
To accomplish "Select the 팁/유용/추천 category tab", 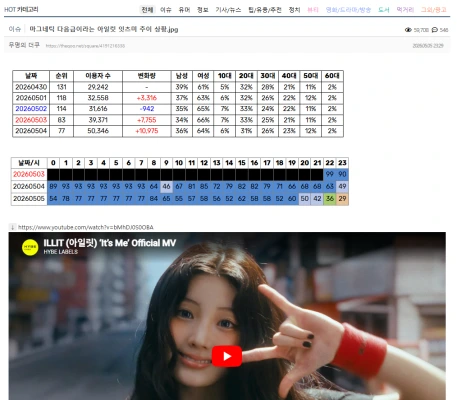I will 265,10.
